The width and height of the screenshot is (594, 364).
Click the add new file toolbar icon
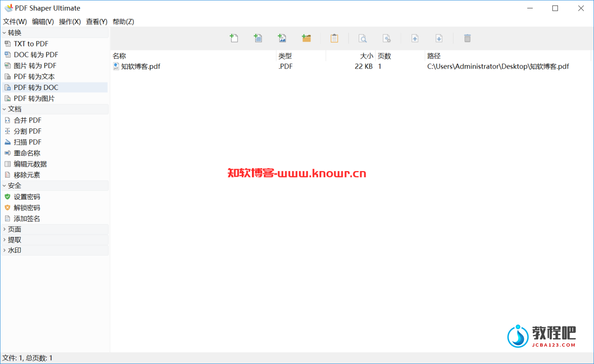(x=234, y=38)
